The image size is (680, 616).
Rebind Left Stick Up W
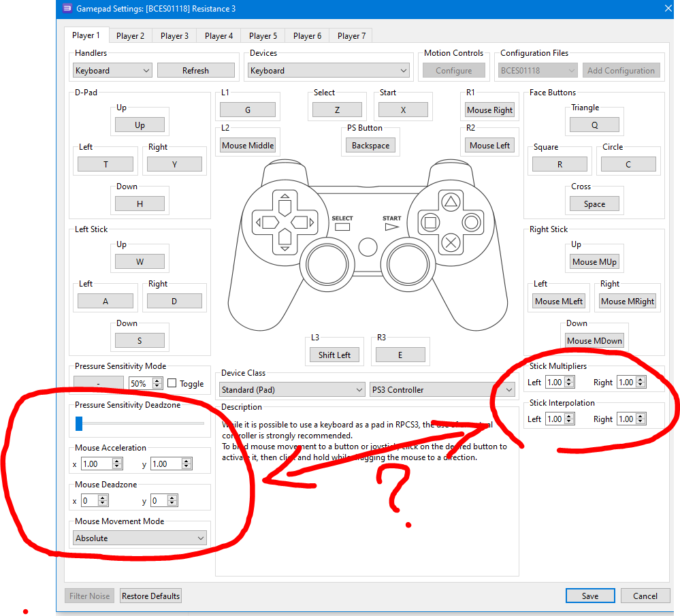click(140, 261)
